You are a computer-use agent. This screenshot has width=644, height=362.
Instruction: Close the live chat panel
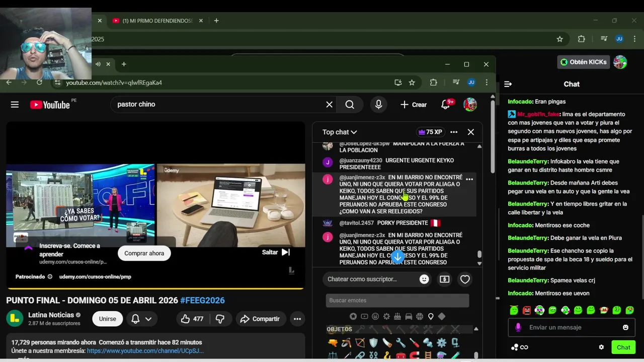470,132
